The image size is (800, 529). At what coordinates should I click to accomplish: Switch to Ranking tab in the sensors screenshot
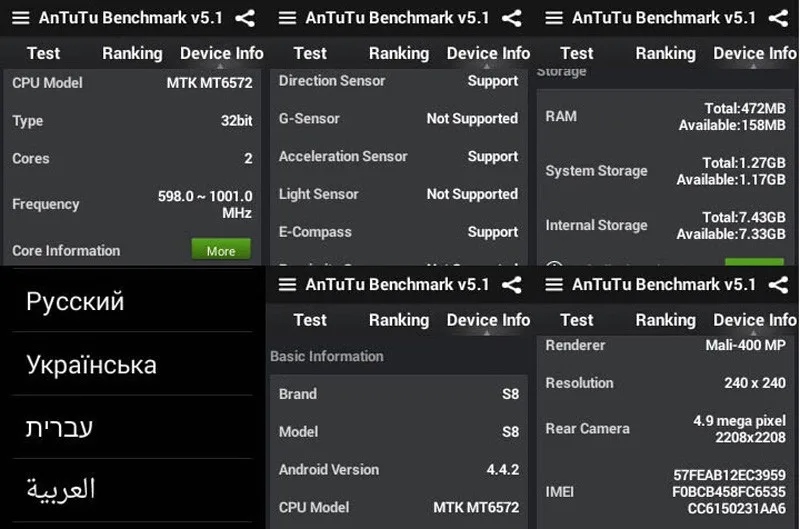coord(399,53)
